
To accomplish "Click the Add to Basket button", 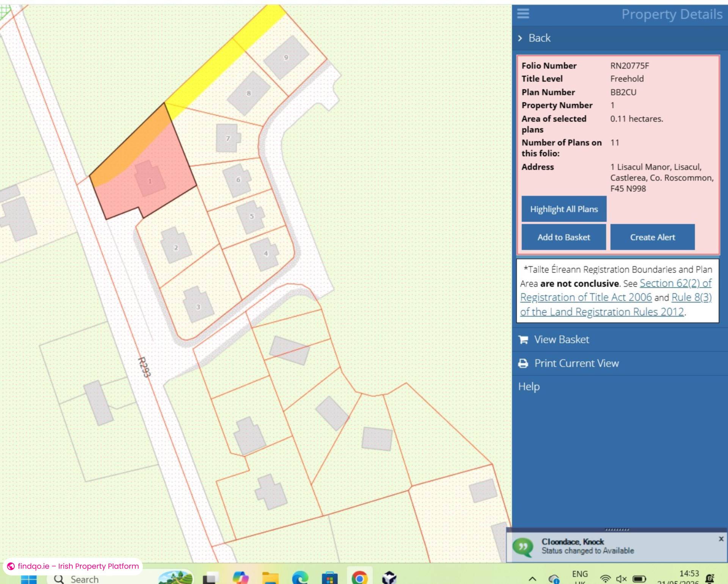I will click(563, 237).
